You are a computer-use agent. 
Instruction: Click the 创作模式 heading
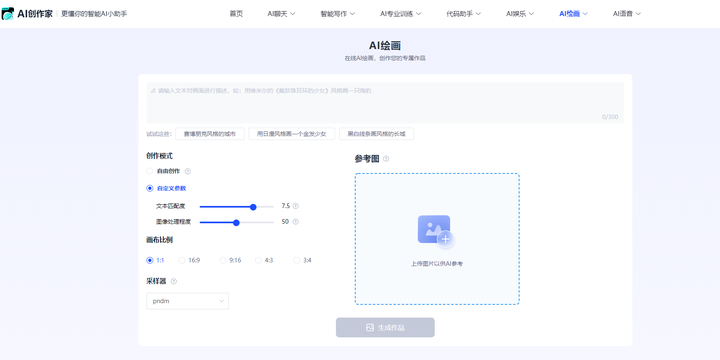(x=159, y=156)
